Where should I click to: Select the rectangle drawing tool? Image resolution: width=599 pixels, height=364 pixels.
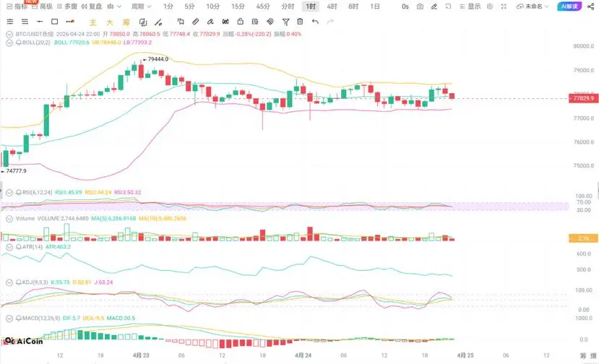point(55,22)
